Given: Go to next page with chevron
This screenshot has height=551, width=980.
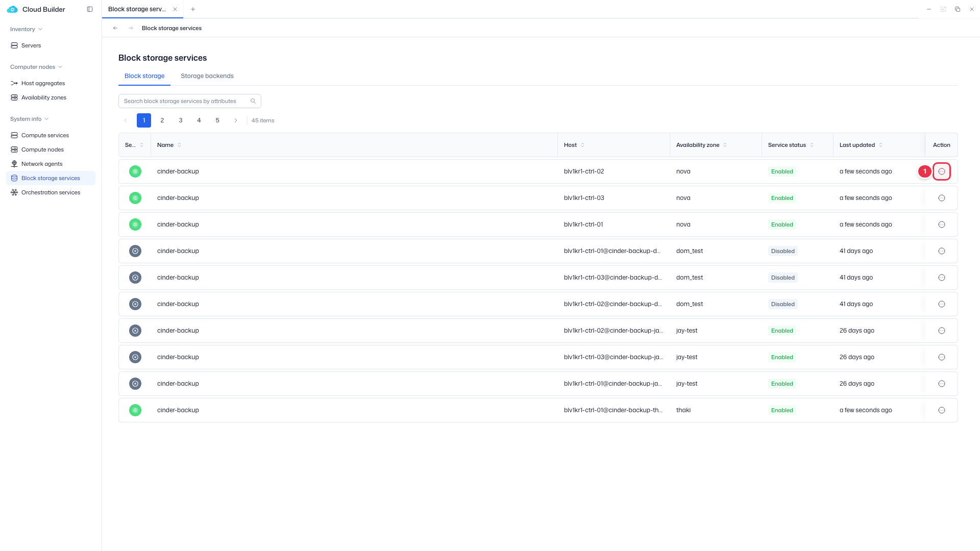Looking at the screenshot, I should pyautogui.click(x=236, y=120).
